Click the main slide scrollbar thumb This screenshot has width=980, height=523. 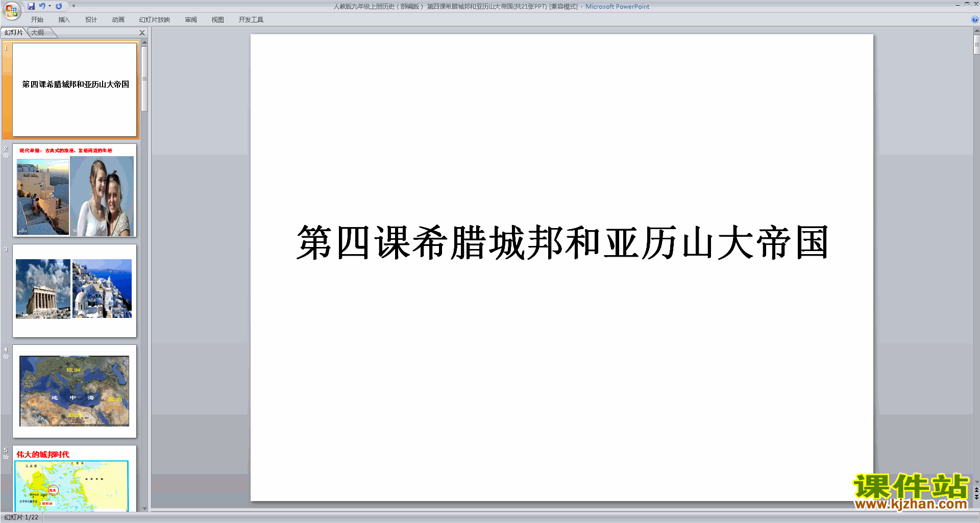(x=976, y=44)
